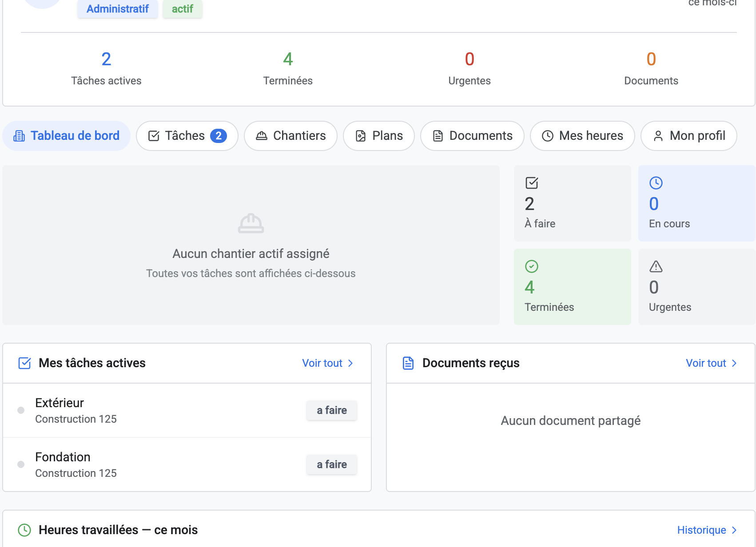This screenshot has height=547, width=756.
Task: Click the clock icon in En cours card
Action: 656,183
